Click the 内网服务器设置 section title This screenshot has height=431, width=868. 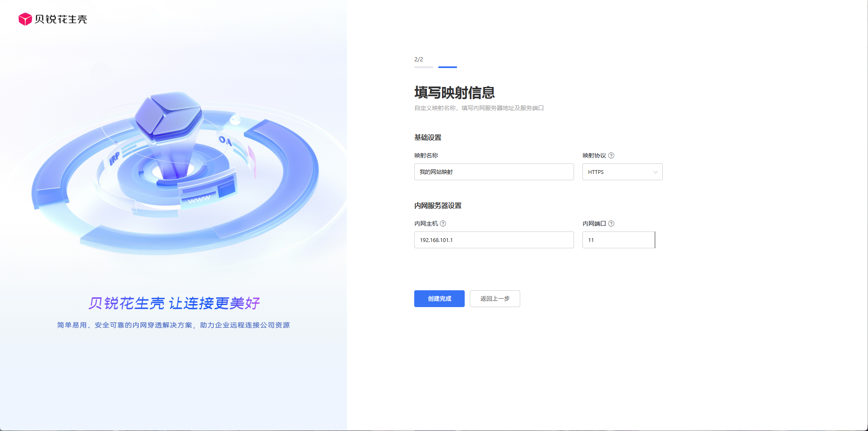438,205
